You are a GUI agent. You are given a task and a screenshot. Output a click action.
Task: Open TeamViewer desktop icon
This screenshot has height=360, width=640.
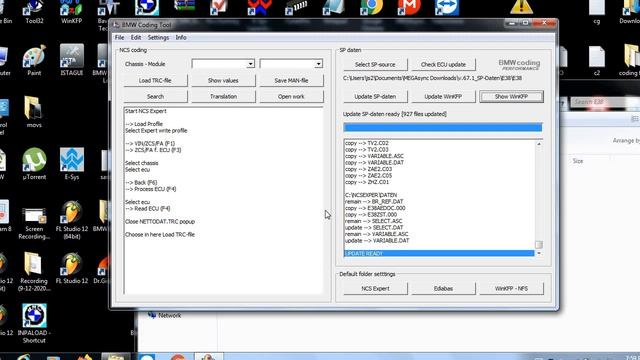[446, 7]
